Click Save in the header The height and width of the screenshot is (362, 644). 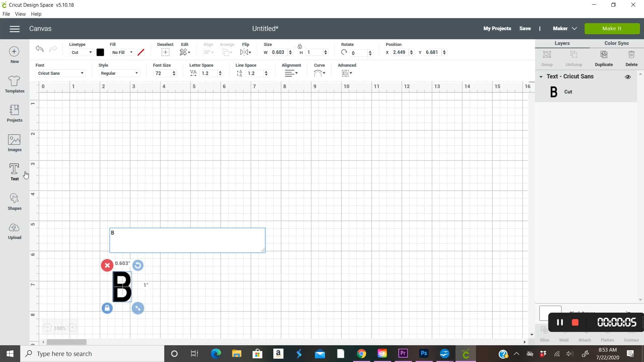525,28
